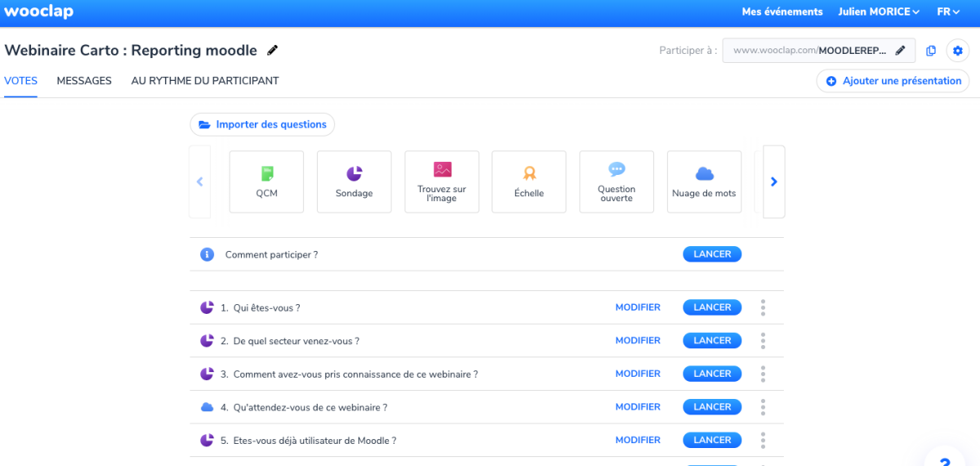Viewport: 980px width, 466px height.
Task: Click info icon beside Comment participer
Action: point(207,254)
